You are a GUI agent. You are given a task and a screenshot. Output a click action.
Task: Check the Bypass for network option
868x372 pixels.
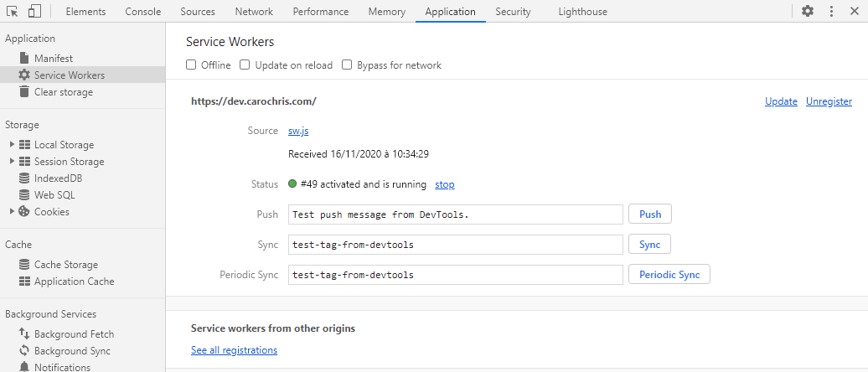[347, 65]
